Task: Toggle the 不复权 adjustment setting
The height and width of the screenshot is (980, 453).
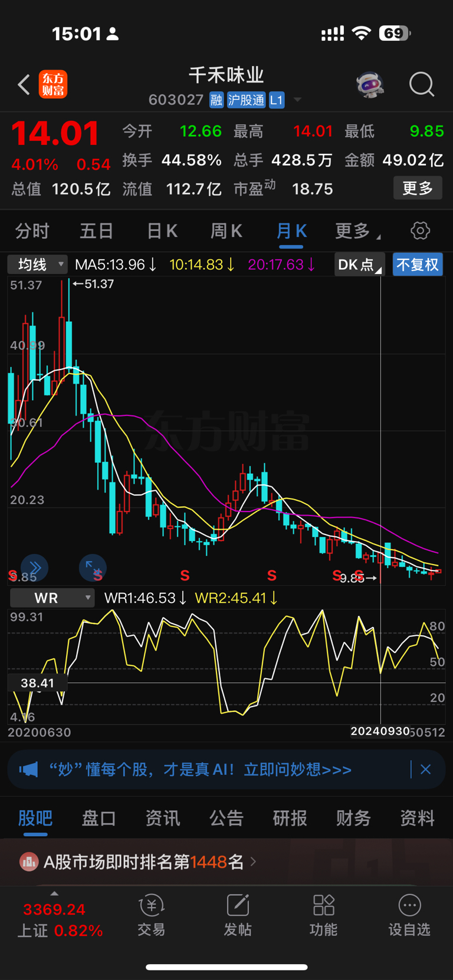Action: (x=418, y=265)
